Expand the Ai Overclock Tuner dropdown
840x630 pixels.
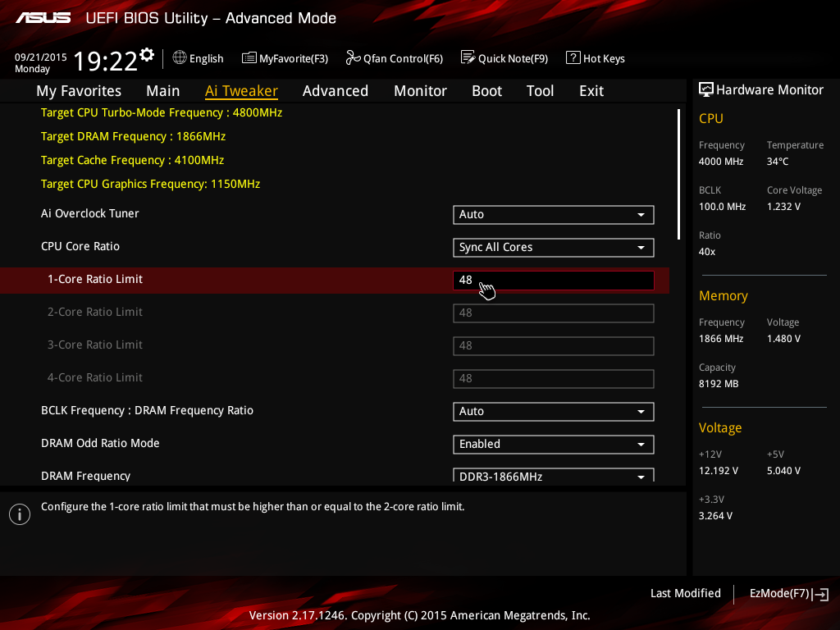554,215
